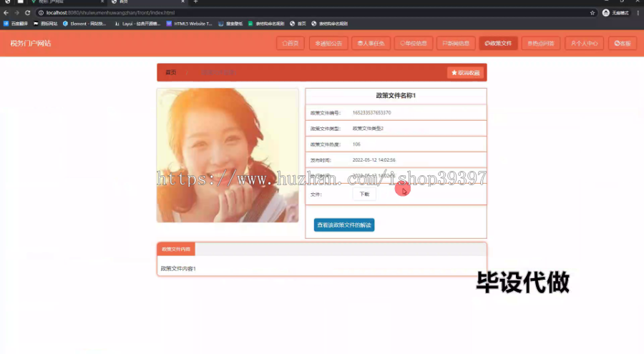Screen dimensions: 644x354
Task: Open 热点问答 section
Action: click(541, 44)
